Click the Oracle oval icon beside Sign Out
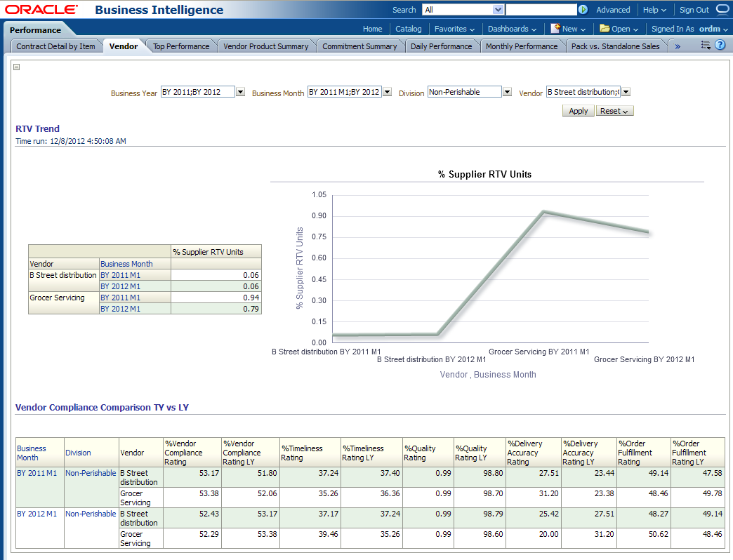The height and width of the screenshot is (560, 733). pos(722,10)
